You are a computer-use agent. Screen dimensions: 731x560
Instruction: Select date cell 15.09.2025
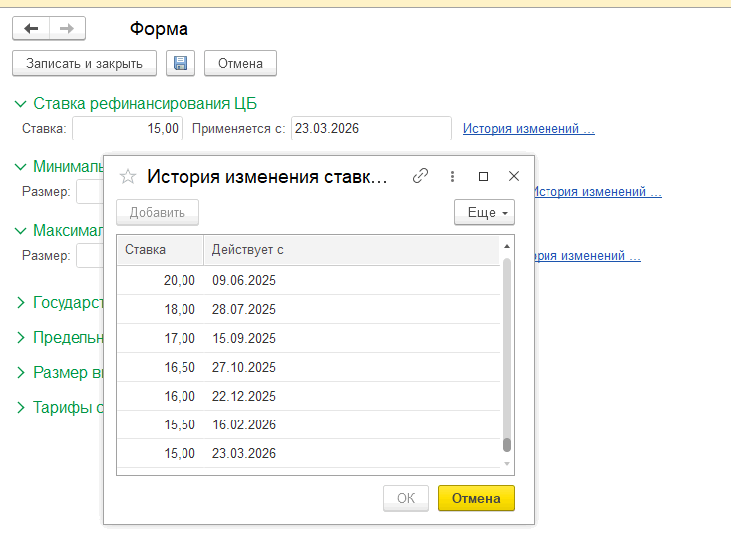(351, 338)
